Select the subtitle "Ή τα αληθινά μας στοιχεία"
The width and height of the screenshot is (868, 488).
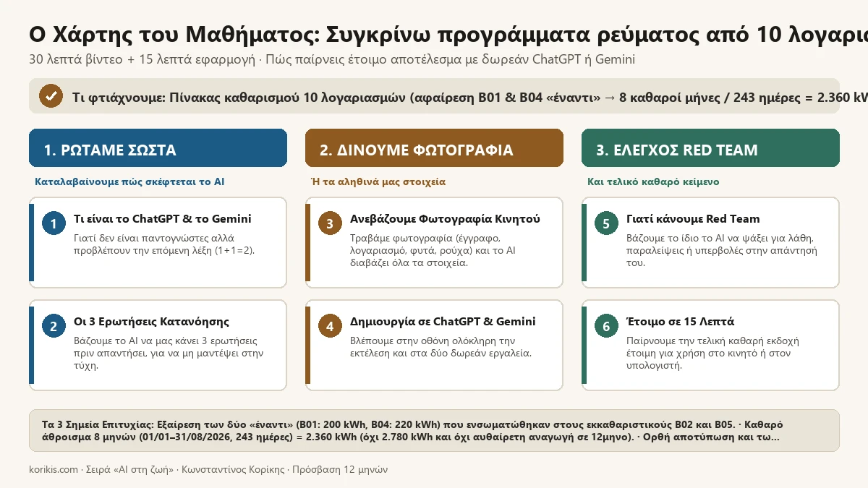click(x=378, y=181)
